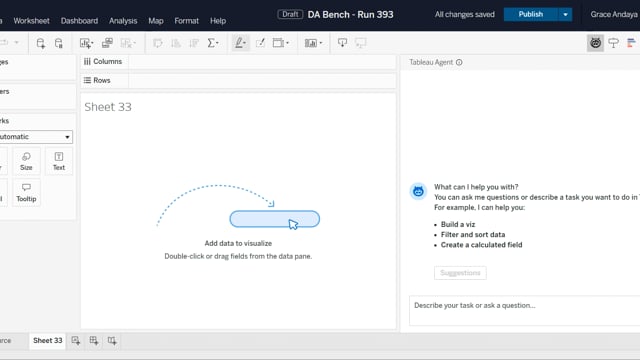Image resolution: width=640 pixels, height=360 pixels.
Task: Click the Text mark card
Action: (x=59, y=161)
